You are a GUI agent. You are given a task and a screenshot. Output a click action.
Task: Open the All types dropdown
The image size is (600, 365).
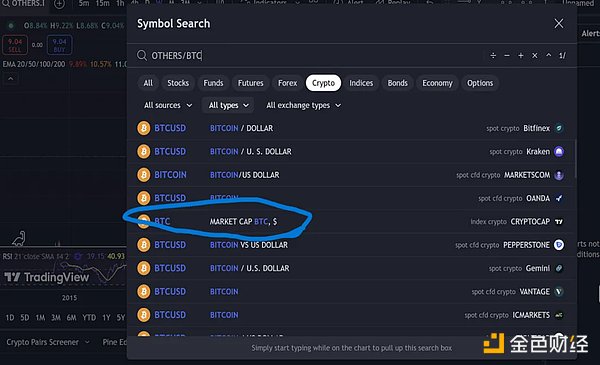click(x=228, y=105)
